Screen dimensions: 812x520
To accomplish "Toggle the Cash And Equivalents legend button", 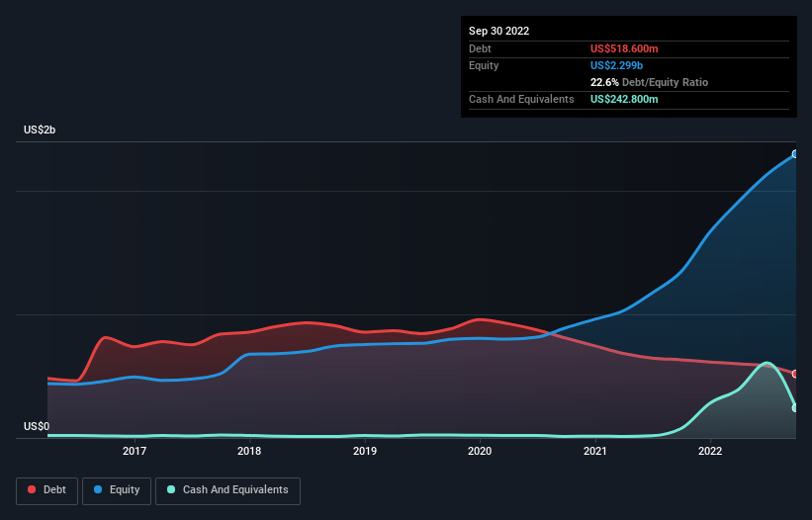I will coord(227,490).
